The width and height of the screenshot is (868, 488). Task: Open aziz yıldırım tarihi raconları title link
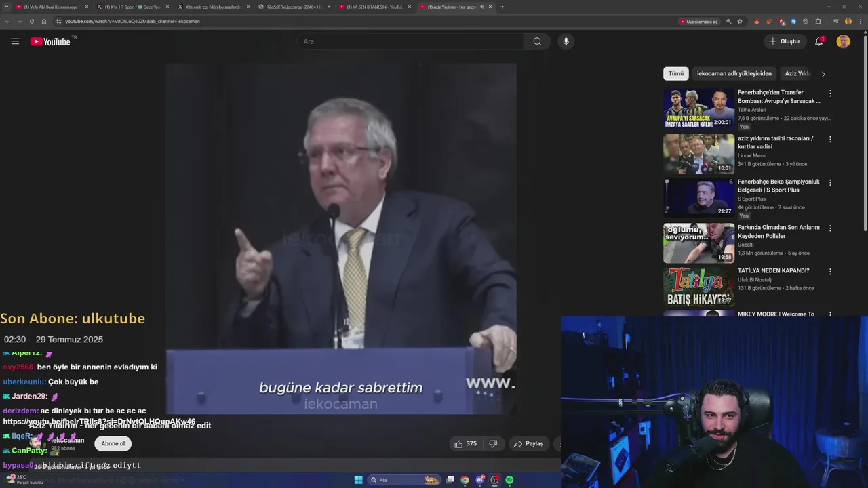pos(776,142)
